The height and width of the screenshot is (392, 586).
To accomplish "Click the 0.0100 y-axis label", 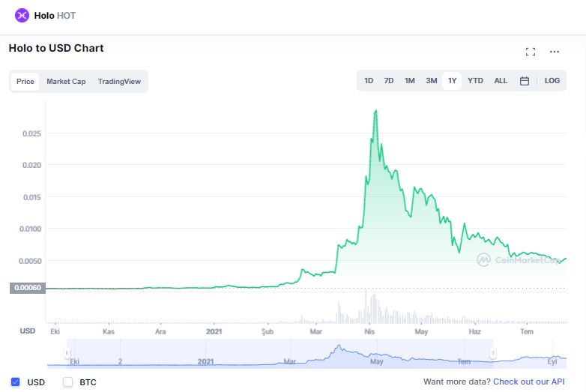I will pos(30,229).
